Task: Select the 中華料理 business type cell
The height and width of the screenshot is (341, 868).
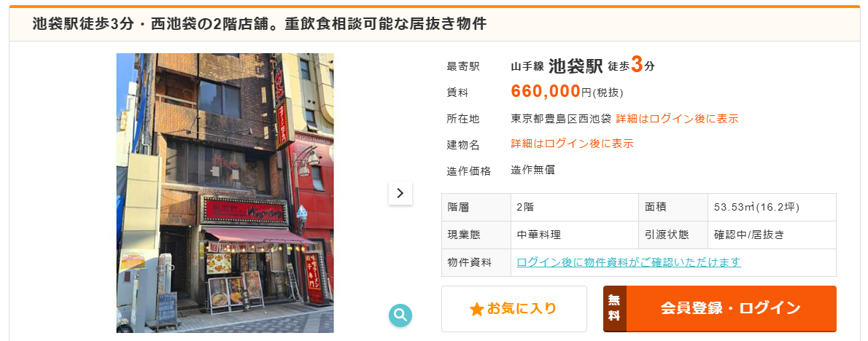Action: pos(575,235)
